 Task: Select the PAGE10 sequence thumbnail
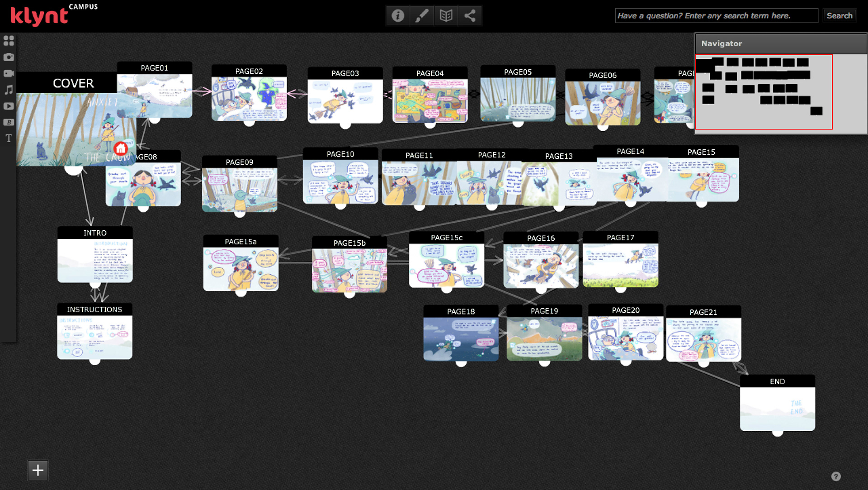340,181
